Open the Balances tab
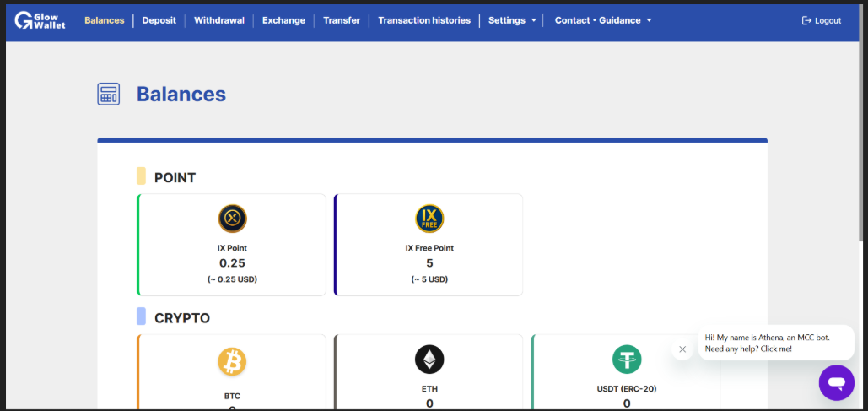This screenshot has width=868, height=411. [x=105, y=20]
